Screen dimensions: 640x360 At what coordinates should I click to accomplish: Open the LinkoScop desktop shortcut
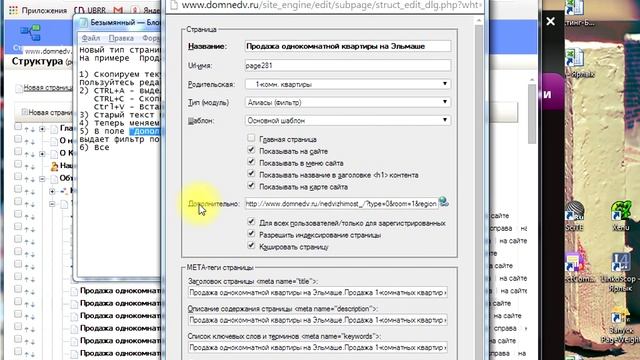coord(620,271)
